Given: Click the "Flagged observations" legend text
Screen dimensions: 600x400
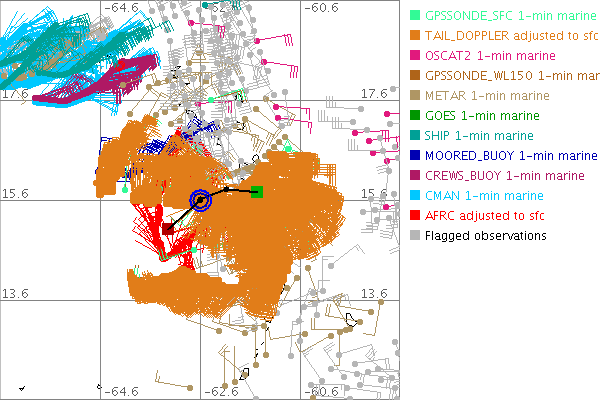Looking at the screenshot, I should click(485, 236).
